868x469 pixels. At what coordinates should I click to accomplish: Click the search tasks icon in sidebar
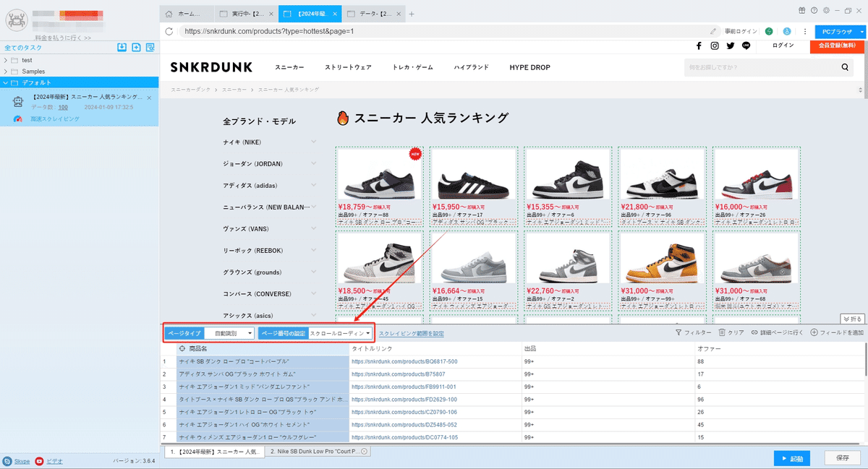coord(150,47)
